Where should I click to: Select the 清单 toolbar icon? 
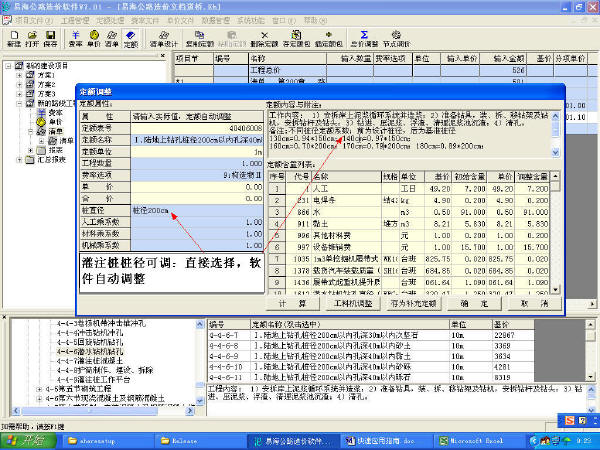click(x=112, y=40)
